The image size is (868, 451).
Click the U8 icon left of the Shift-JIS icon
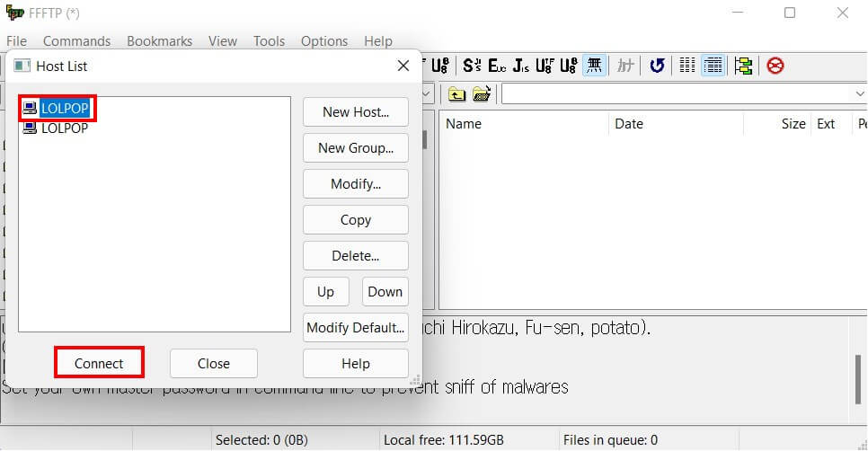tap(440, 66)
